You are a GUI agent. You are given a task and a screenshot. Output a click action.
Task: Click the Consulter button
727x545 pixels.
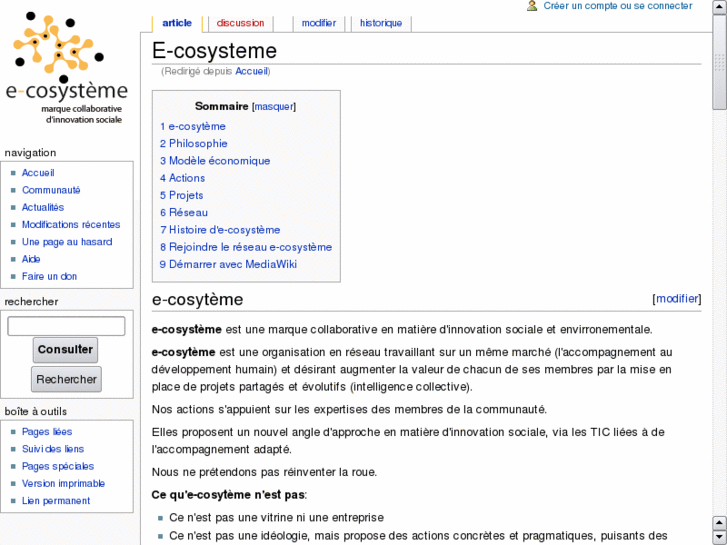[65, 350]
